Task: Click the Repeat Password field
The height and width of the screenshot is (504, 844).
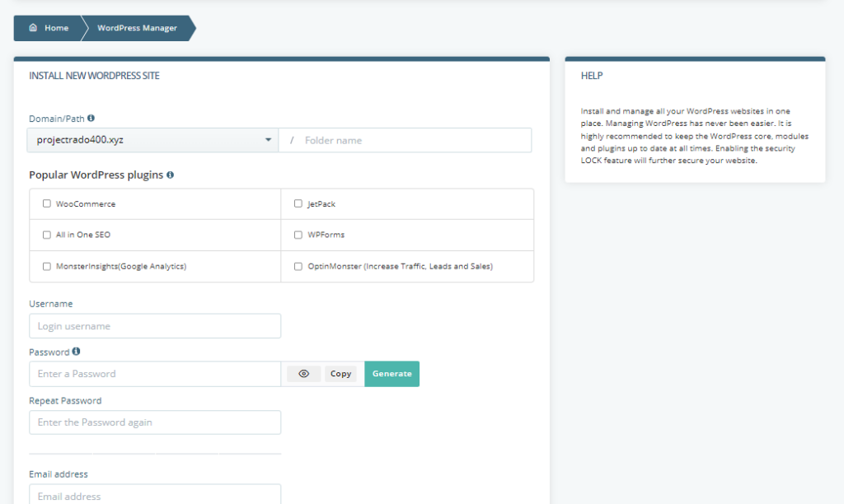Action: click(x=155, y=422)
